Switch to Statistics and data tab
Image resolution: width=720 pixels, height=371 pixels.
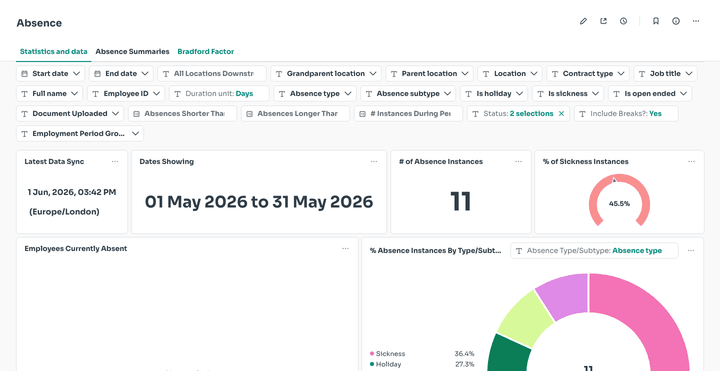coord(54,51)
